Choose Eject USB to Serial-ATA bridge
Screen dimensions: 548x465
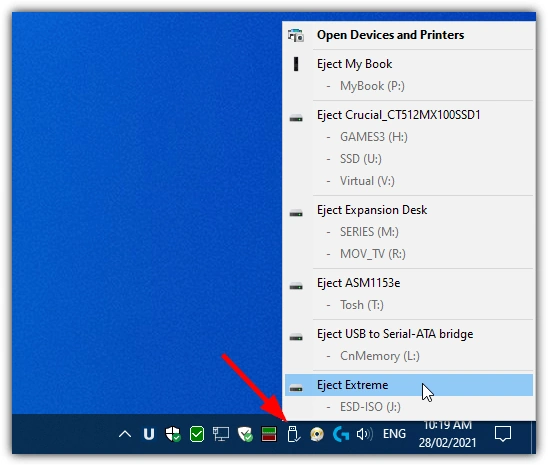[x=409, y=334]
